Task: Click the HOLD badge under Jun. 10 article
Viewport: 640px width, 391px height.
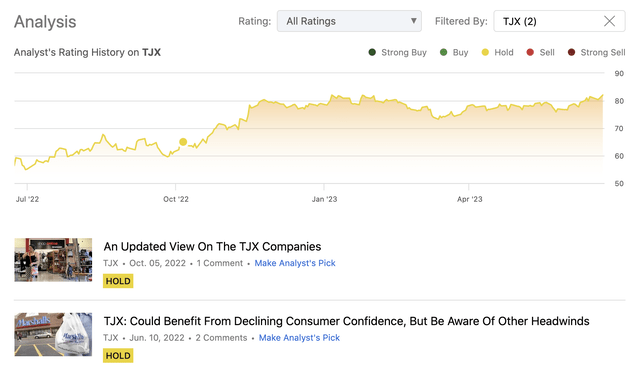Action: pos(118,356)
